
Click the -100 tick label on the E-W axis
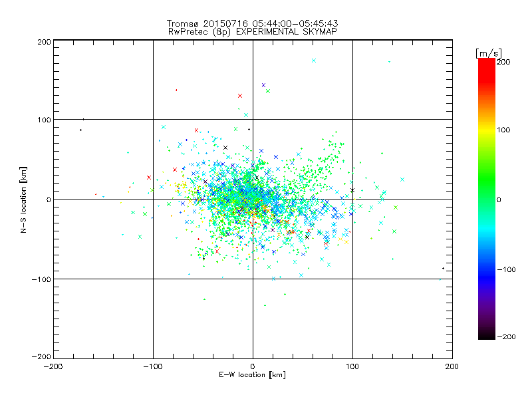153,366
